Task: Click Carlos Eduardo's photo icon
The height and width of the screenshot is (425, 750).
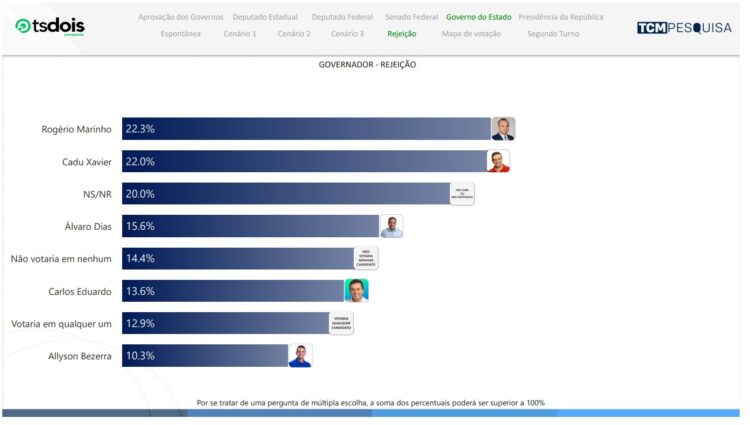Action: coord(356,291)
